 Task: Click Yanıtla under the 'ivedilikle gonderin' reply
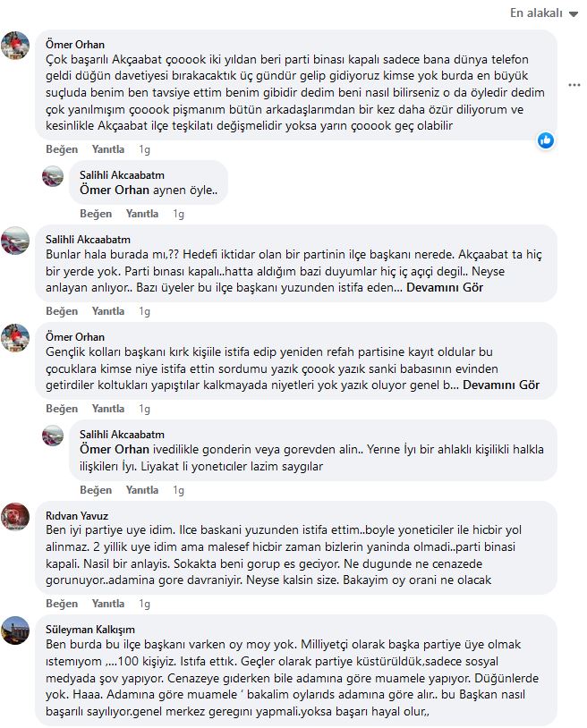tap(142, 490)
